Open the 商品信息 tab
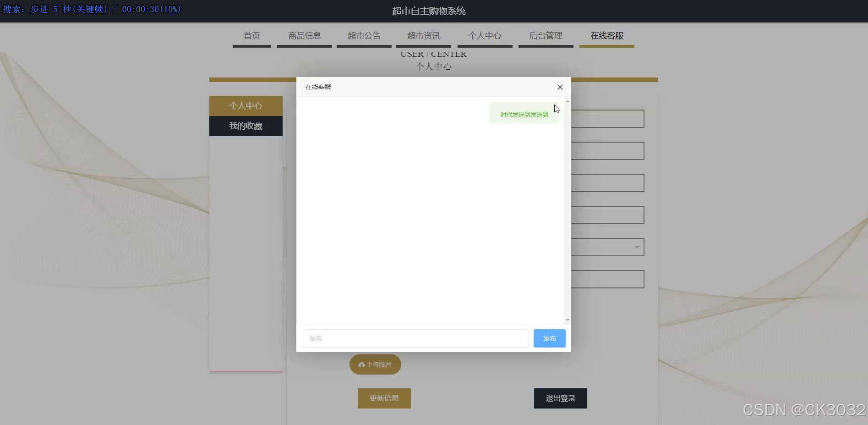Image resolution: width=868 pixels, height=425 pixels. coord(304,36)
